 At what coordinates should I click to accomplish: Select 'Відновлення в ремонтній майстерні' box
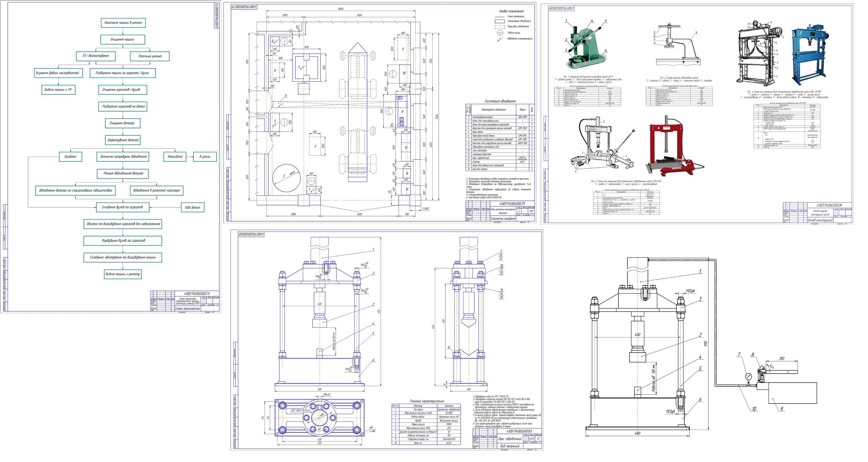click(157, 191)
